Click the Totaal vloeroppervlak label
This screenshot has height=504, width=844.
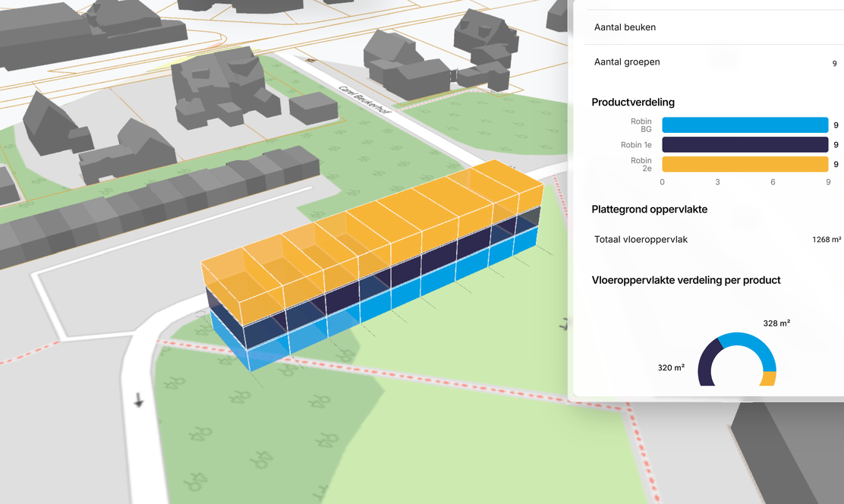[x=641, y=240]
